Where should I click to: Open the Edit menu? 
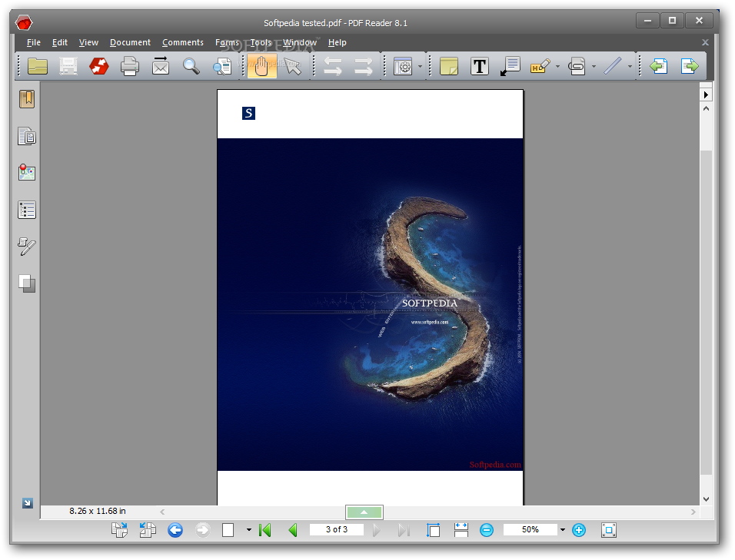point(59,42)
